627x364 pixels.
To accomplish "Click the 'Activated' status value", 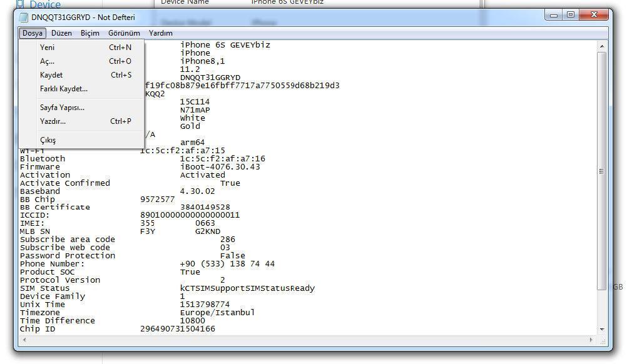I will (x=202, y=175).
